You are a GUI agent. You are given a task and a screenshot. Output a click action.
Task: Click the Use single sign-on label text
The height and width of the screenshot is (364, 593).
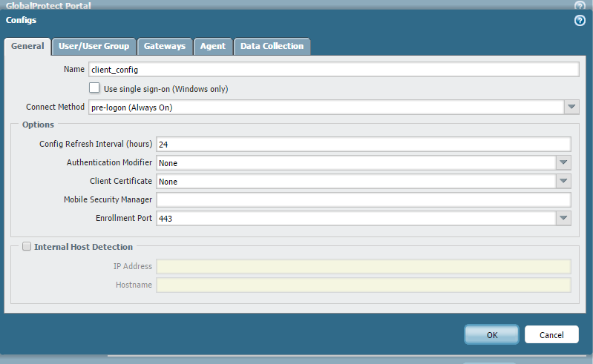pyautogui.click(x=166, y=89)
